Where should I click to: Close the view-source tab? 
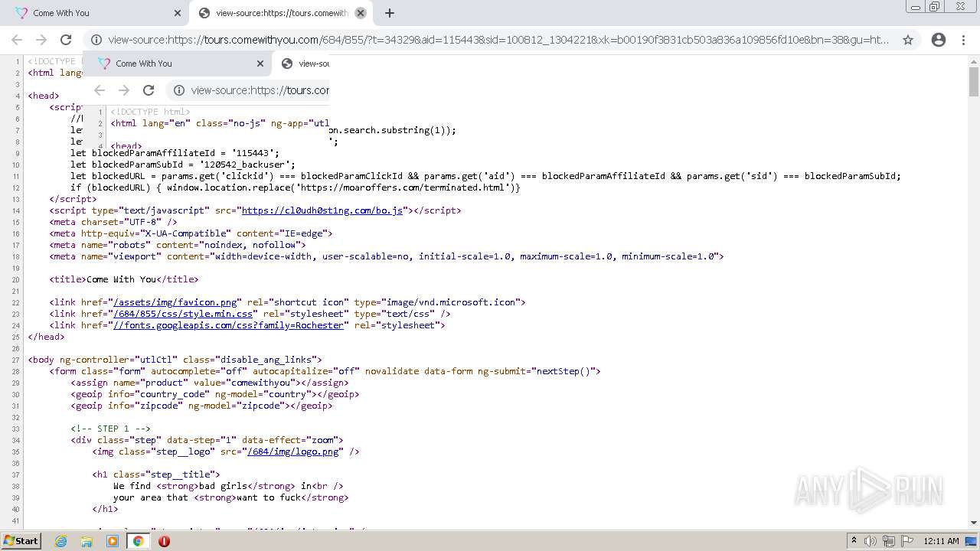[x=361, y=13]
